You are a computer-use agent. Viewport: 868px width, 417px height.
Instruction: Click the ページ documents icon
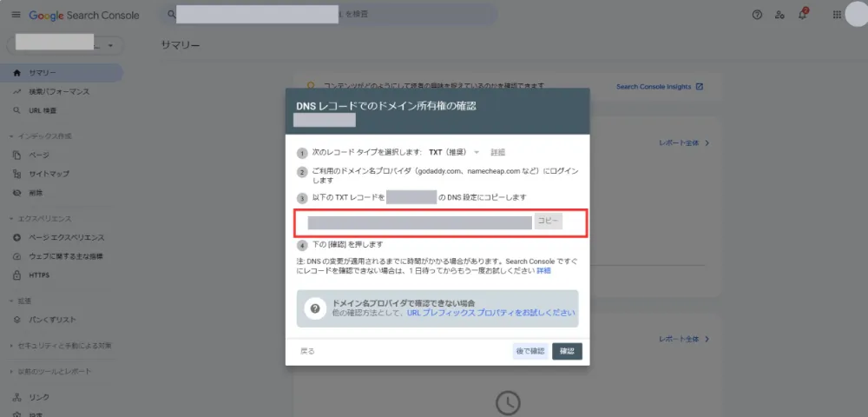16,155
